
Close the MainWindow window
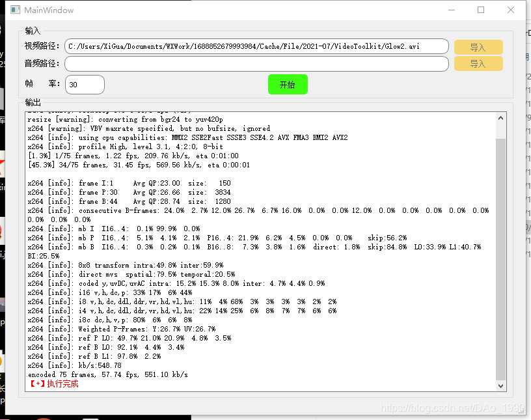coord(511,10)
